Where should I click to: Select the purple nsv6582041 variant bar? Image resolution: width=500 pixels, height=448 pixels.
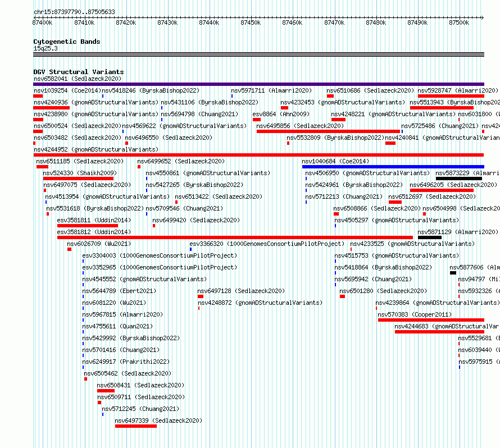coord(258,84)
